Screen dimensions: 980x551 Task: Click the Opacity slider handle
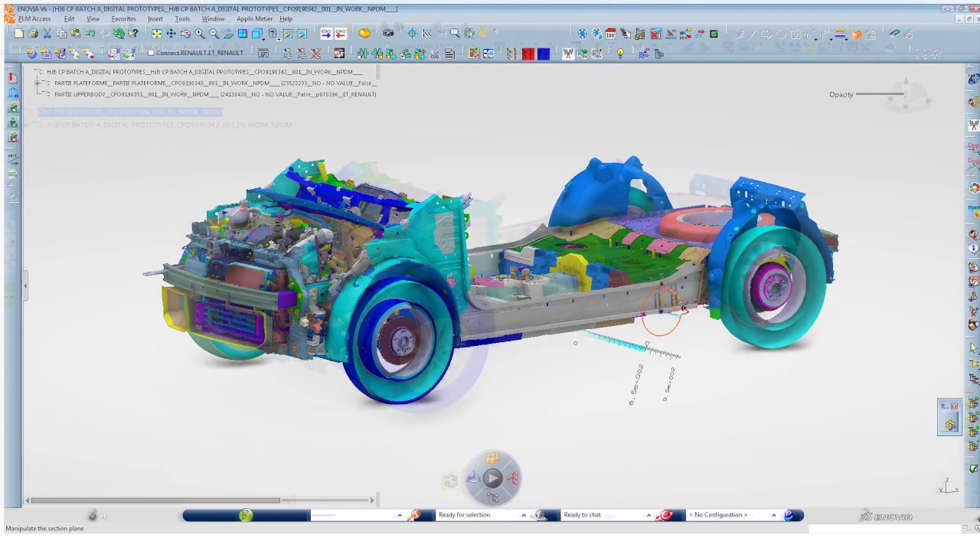click(904, 94)
